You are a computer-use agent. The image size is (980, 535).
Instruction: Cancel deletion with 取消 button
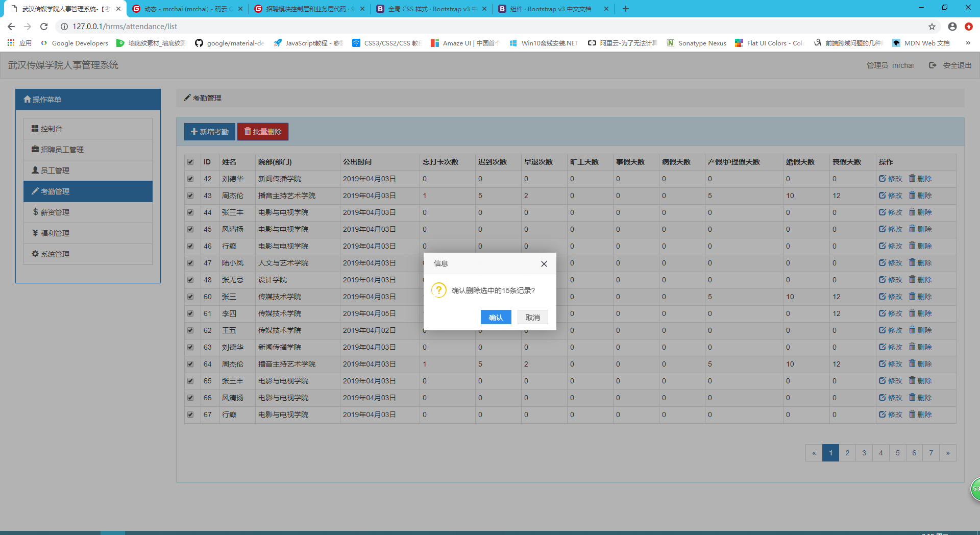[x=532, y=317]
